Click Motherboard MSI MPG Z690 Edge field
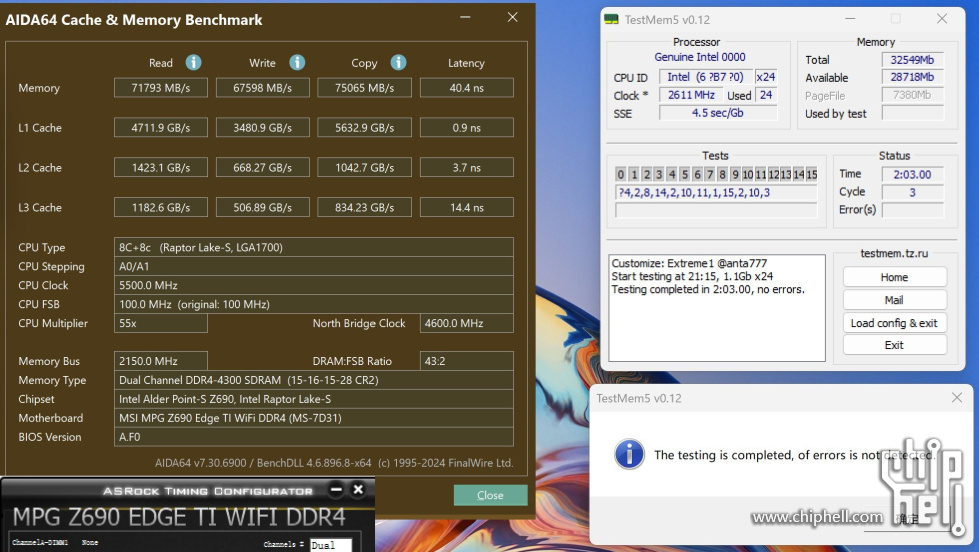 pos(313,418)
